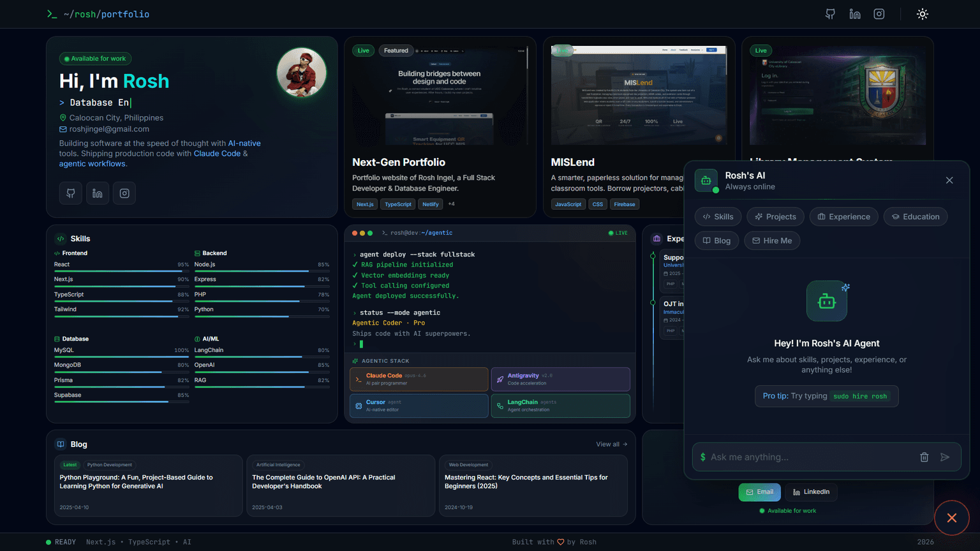
Task: Select Education chip in Rosh's AI chat
Action: point(916,217)
